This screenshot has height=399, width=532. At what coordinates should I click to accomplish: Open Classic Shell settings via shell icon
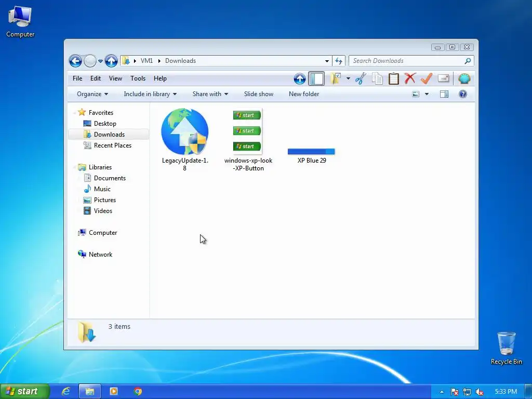point(464,79)
